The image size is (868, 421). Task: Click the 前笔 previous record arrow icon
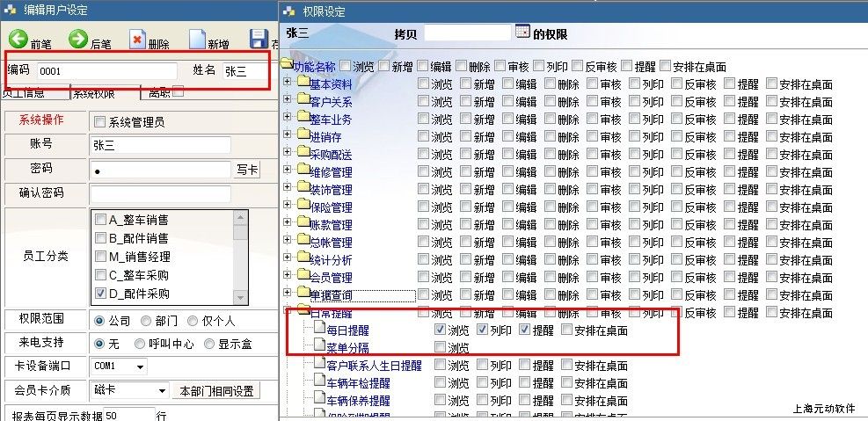click(x=18, y=39)
